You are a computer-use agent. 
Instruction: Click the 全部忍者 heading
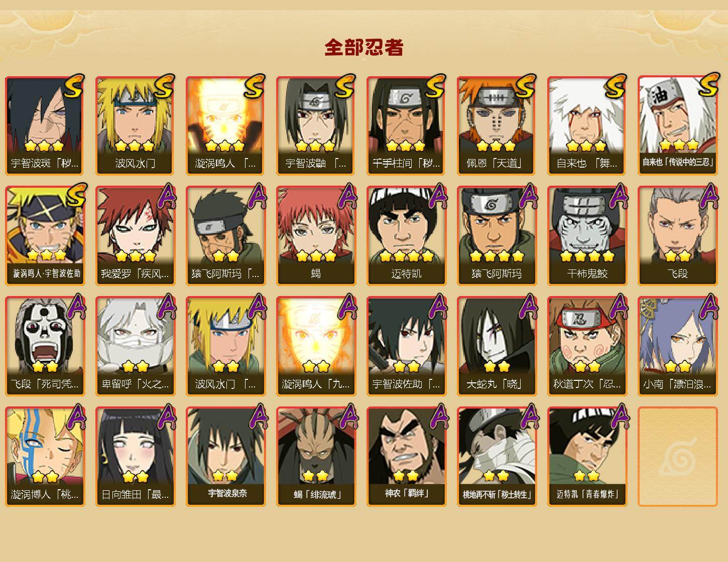[x=364, y=47]
